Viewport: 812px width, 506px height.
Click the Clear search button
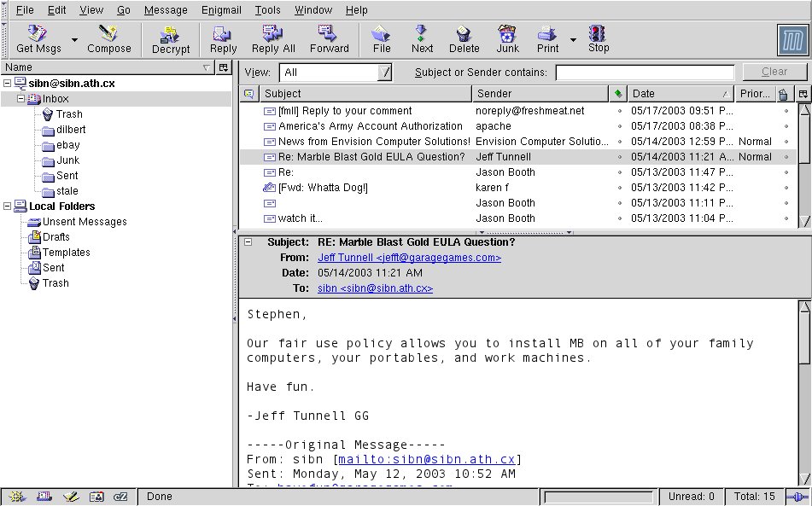click(x=774, y=72)
